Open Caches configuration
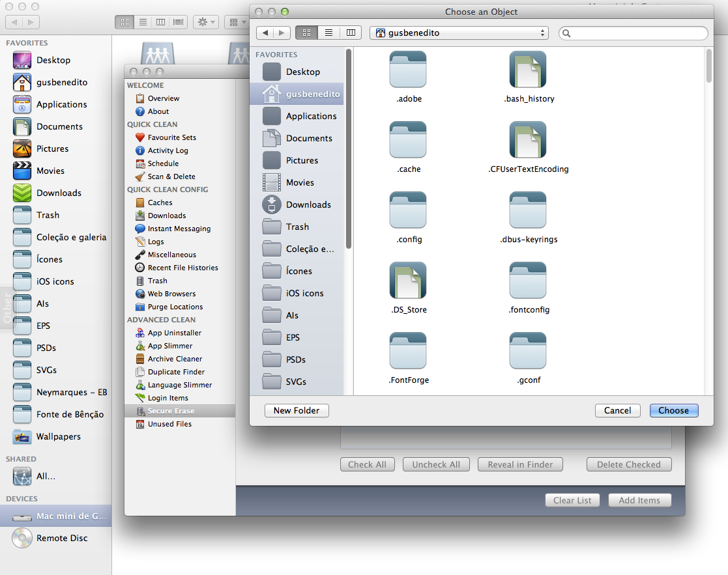Viewport: 728px width, 575px height. [x=154, y=203]
